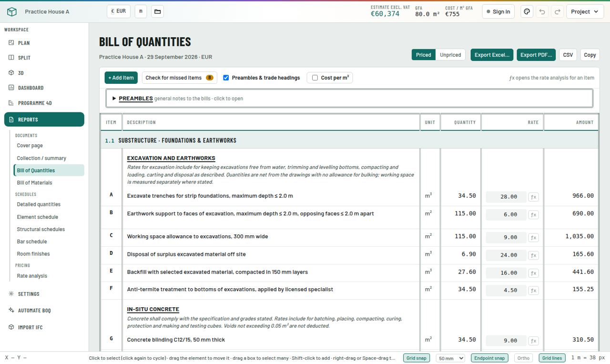This screenshot has height=364, width=610.
Task: Click the Sign in button
Action: 498,11
